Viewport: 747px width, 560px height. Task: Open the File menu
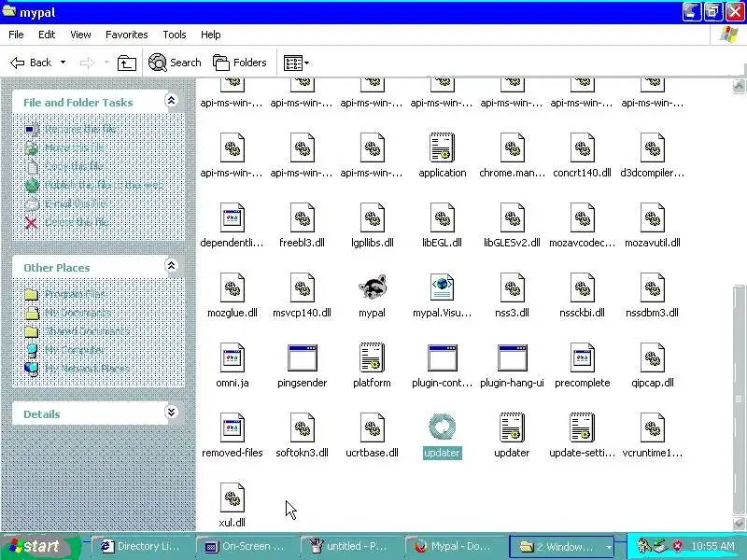[16, 35]
